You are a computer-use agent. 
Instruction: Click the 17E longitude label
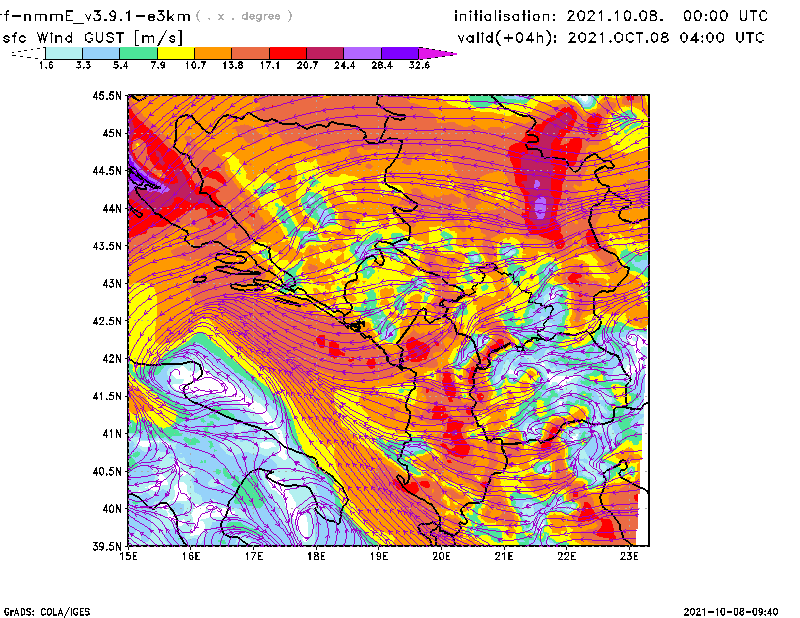pos(254,557)
